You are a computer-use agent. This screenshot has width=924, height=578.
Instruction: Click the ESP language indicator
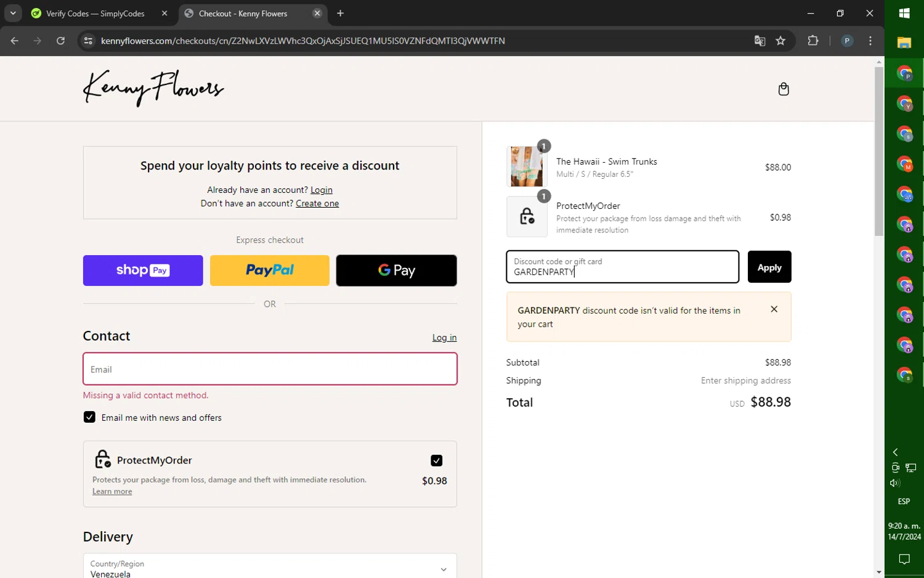click(904, 502)
